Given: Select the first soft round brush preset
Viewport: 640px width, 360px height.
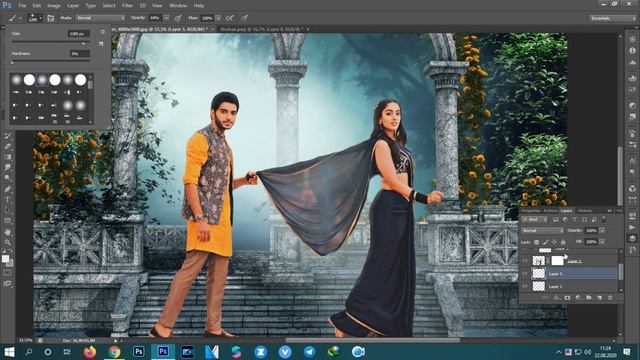Looking at the screenshot, I should (16, 80).
